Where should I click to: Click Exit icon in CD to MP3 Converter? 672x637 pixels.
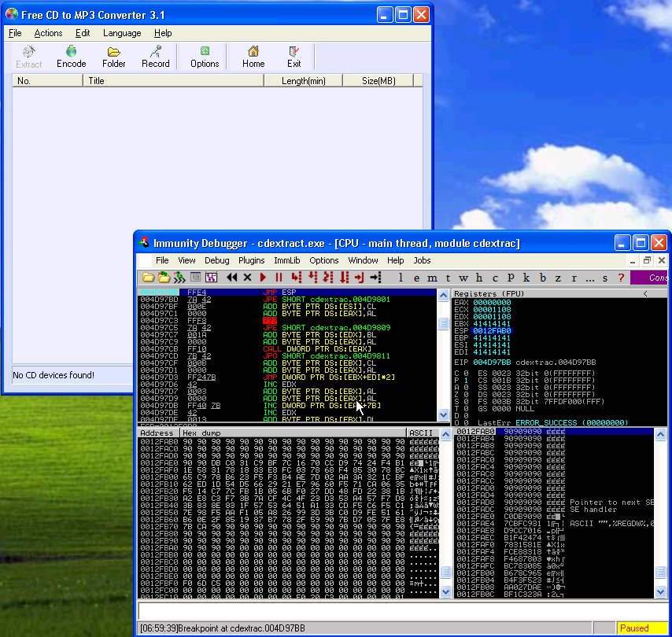(x=294, y=57)
